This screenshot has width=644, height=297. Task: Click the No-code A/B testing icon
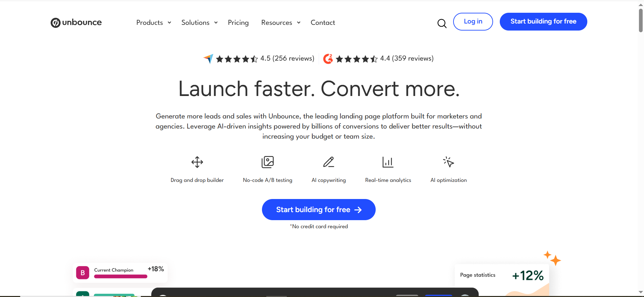pyautogui.click(x=268, y=162)
